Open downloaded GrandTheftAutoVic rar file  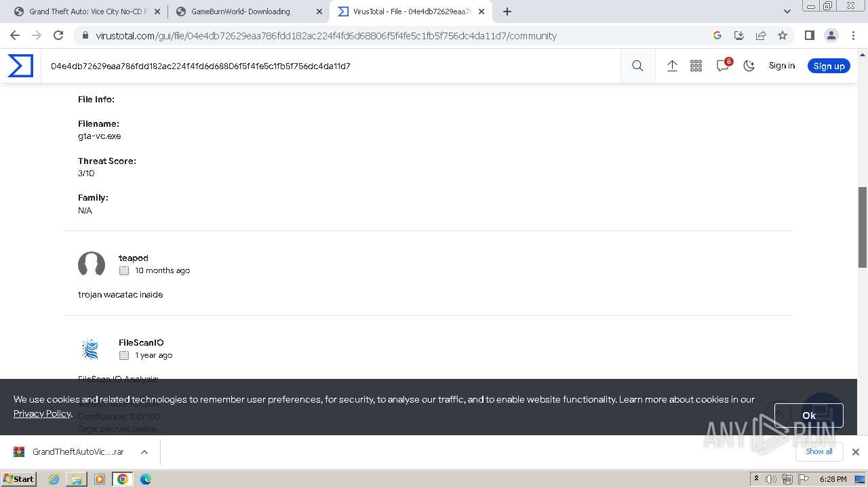point(70,451)
